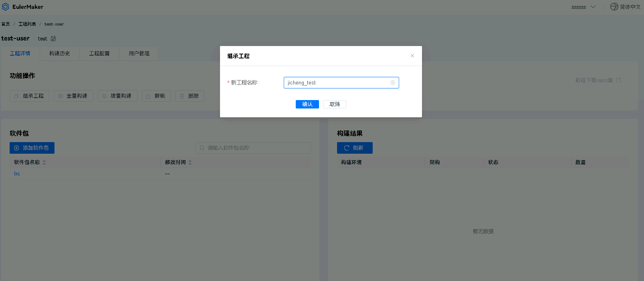Open the bc package link
Image resolution: width=644 pixels, height=281 pixels.
coord(17,174)
